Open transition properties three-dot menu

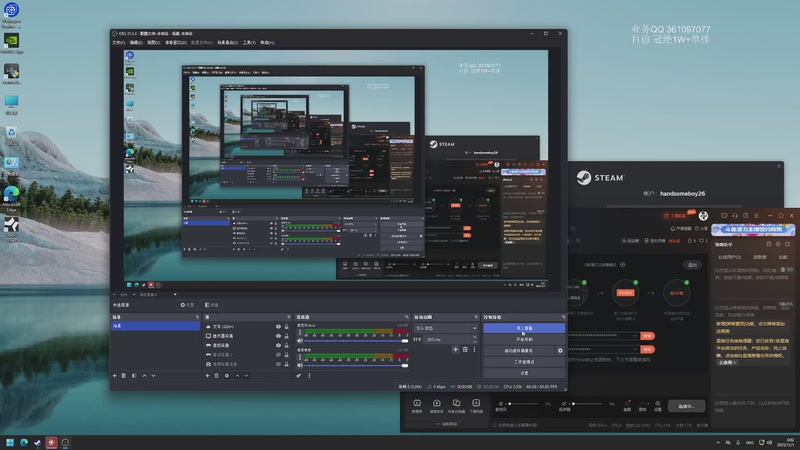(x=474, y=349)
